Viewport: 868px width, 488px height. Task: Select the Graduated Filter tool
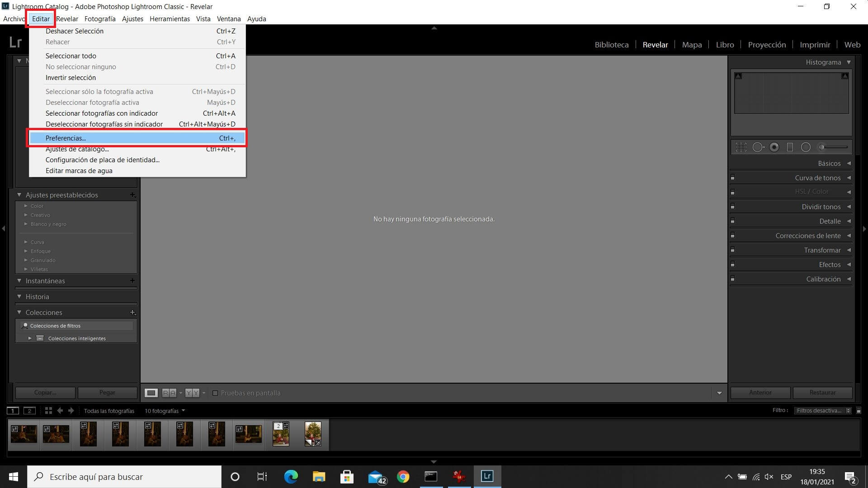(x=790, y=147)
